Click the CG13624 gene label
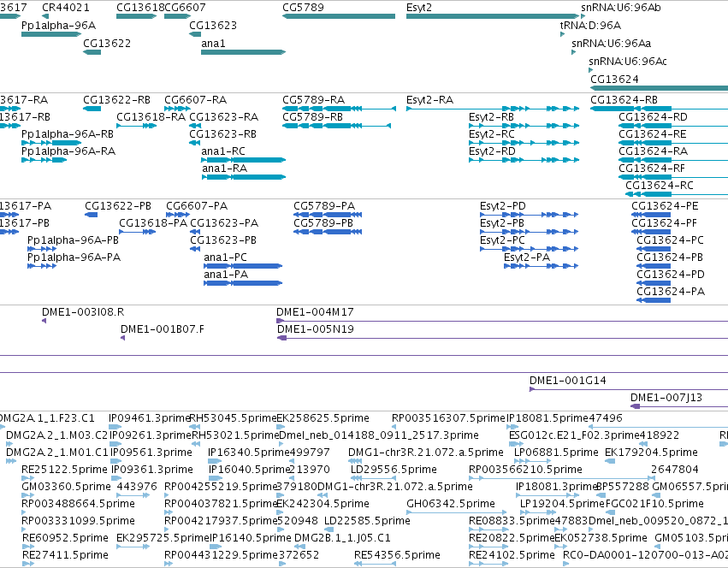The height and width of the screenshot is (568, 728). point(613,80)
